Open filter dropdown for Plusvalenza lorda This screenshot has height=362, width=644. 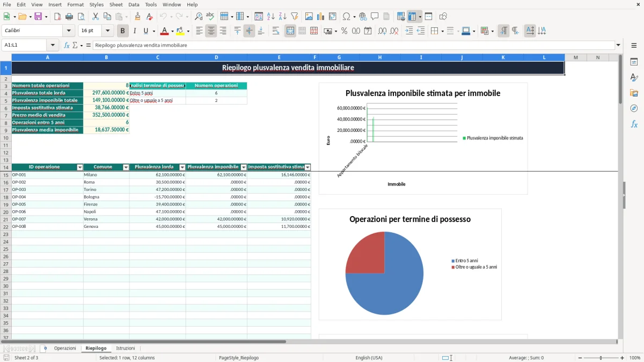click(x=182, y=167)
